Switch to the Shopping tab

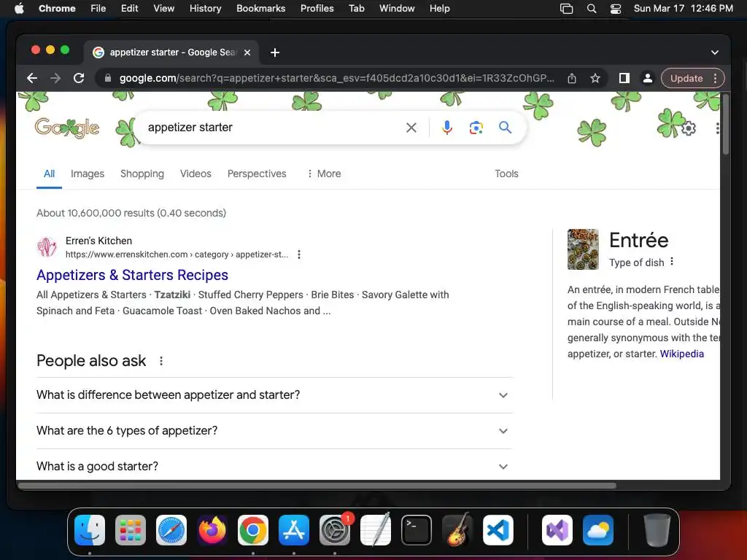coord(142,174)
